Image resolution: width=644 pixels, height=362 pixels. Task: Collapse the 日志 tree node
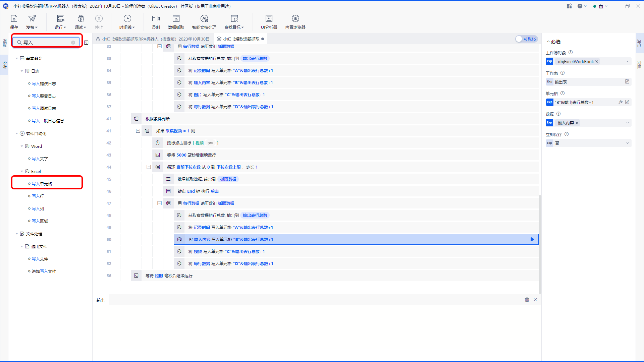[x=22, y=71]
